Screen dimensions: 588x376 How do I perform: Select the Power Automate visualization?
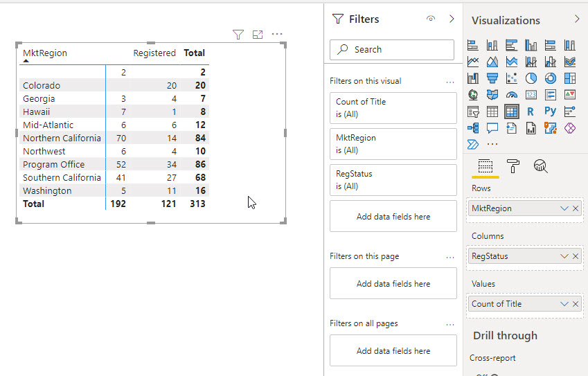click(x=473, y=144)
